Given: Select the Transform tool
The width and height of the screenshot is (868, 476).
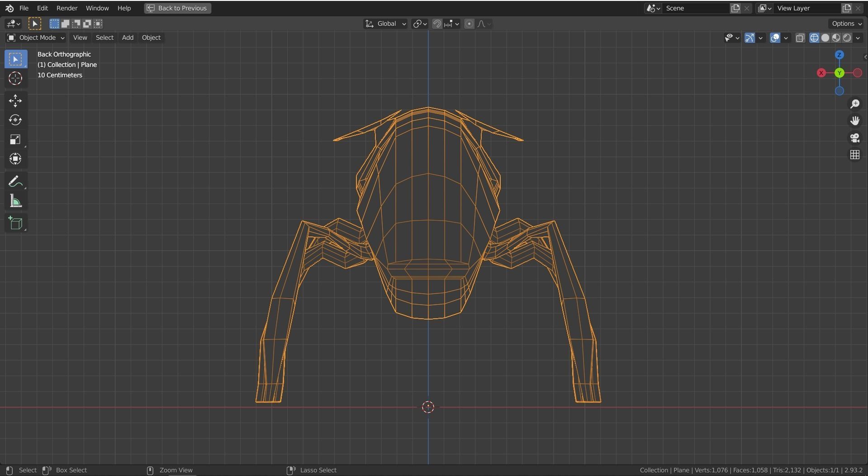Looking at the screenshot, I should (x=16, y=159).
